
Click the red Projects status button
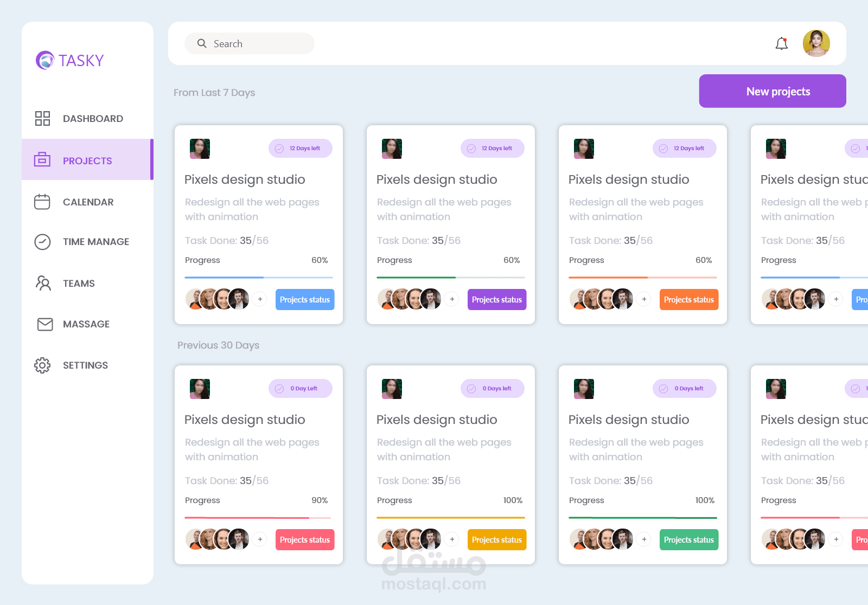(305, 540)
